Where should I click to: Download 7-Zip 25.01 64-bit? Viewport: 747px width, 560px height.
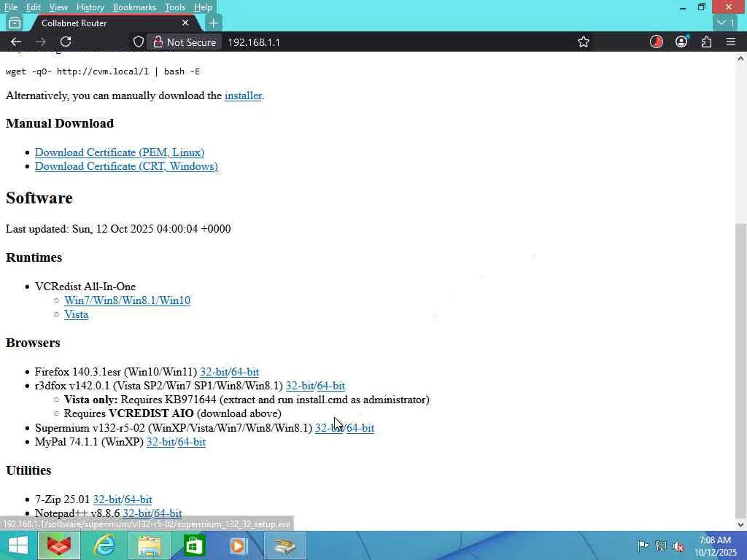coord(138,499)
